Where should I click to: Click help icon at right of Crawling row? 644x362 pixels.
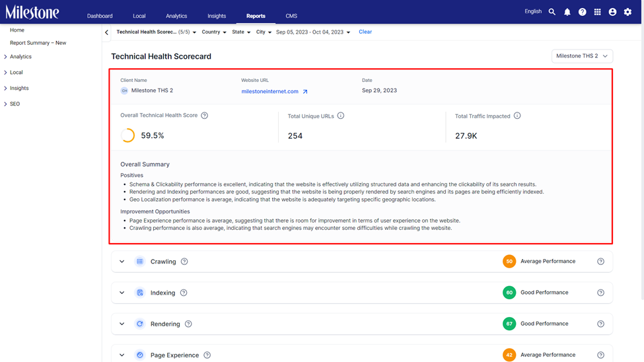click(600, 262)
